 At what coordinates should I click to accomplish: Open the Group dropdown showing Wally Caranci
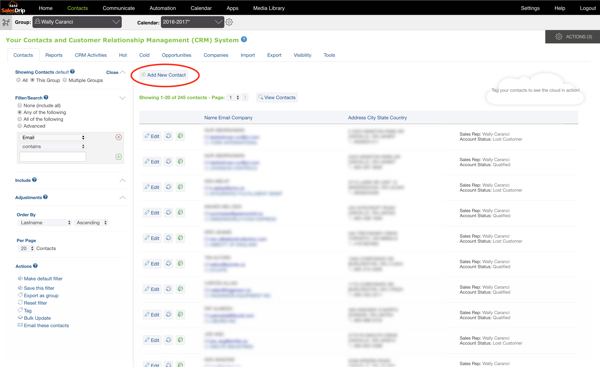pyautogui.click(x=77, y=22)
